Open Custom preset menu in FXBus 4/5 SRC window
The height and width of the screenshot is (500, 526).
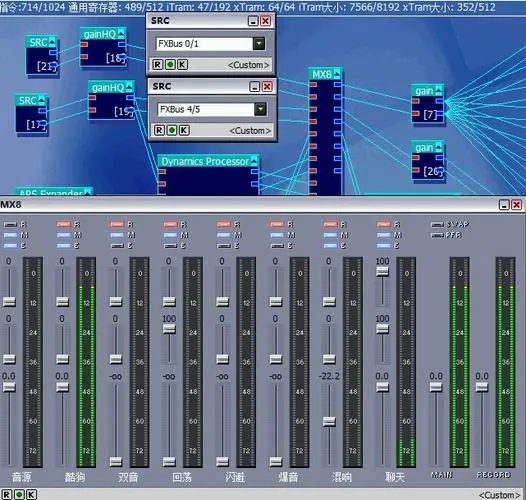250,131
